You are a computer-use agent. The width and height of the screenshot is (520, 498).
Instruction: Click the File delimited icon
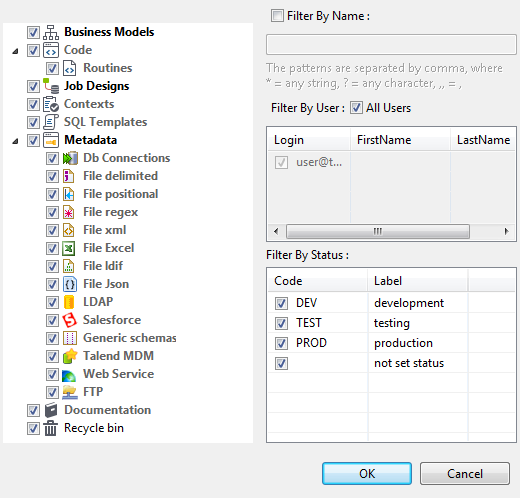pyautogui.click(x=69, y=176)
